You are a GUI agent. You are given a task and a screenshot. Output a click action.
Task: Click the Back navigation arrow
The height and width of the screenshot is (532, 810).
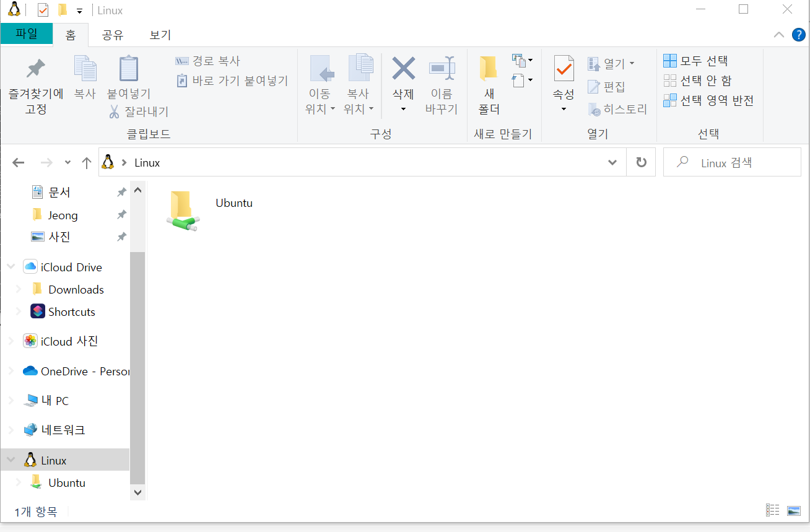[19, 163]
